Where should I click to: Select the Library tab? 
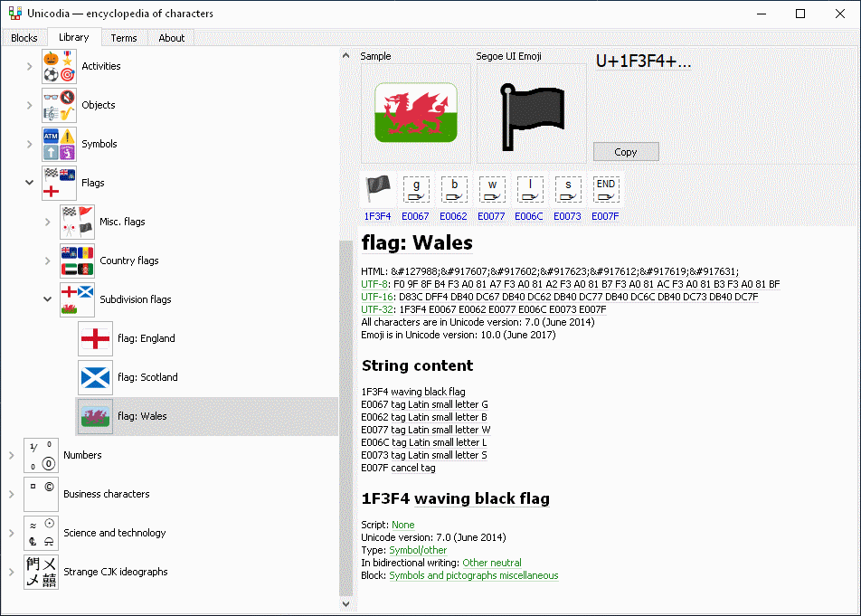(73, 37)
